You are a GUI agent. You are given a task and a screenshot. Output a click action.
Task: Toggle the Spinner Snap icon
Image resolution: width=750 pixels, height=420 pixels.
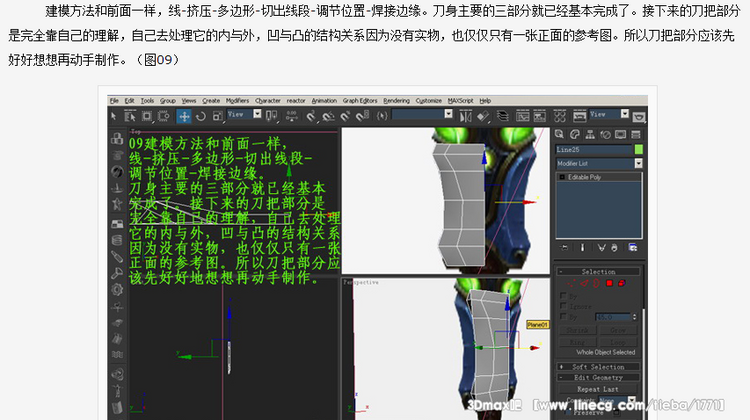click(x=362, y=116)
